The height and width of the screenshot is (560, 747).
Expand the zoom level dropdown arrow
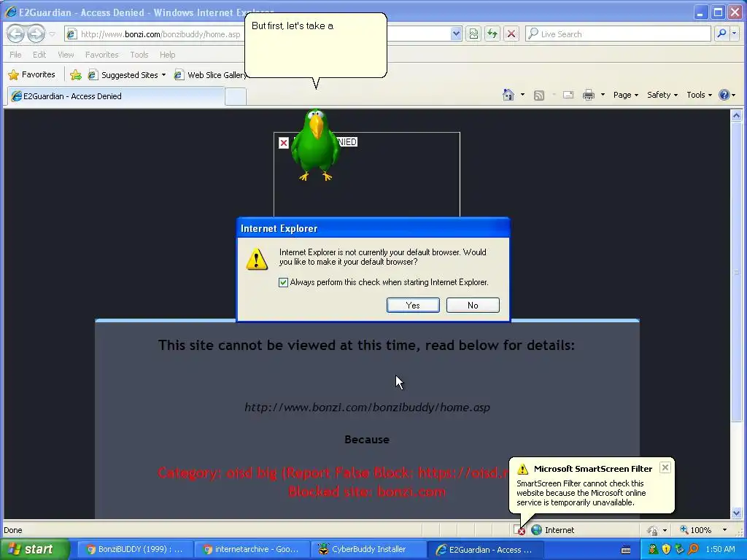(x=724, y=530)
